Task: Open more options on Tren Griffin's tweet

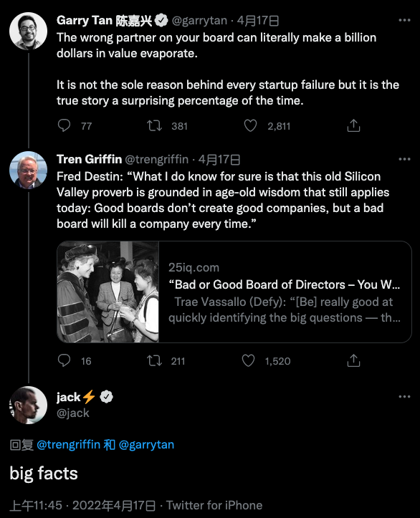Action: pyautogui.click(x=404, y=159)
